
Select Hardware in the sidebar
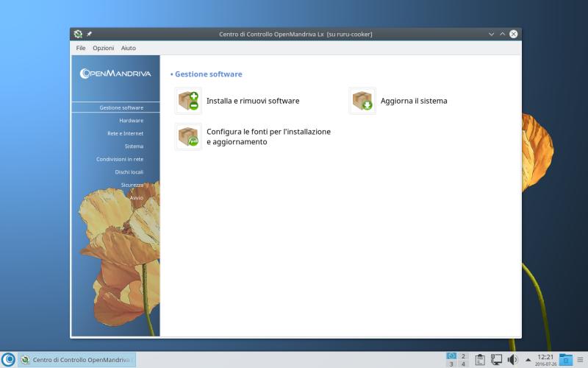click(131, 121)
